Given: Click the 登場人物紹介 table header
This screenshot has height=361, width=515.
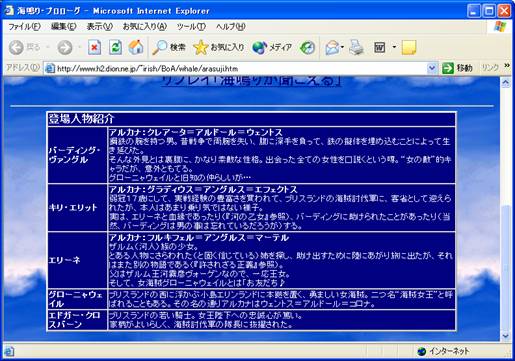Looking at the screenshot, I should 251,119.
